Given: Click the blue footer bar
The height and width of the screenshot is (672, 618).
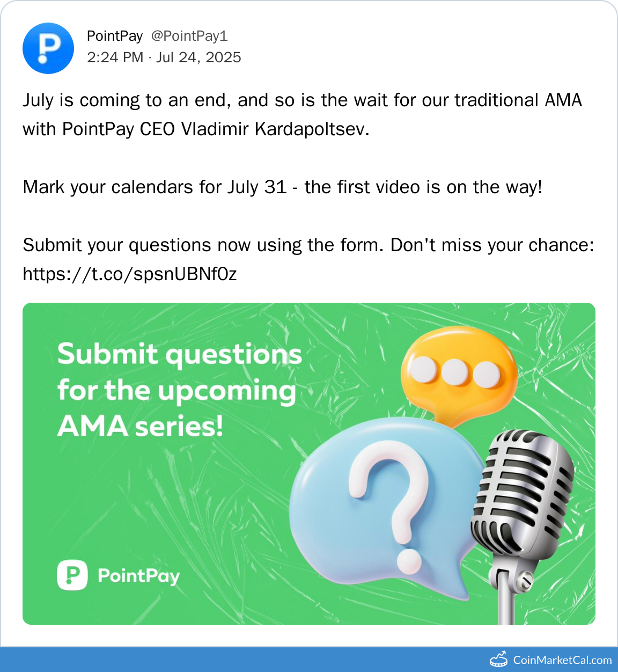Looking at the screenshot, I should coord(241,660).
